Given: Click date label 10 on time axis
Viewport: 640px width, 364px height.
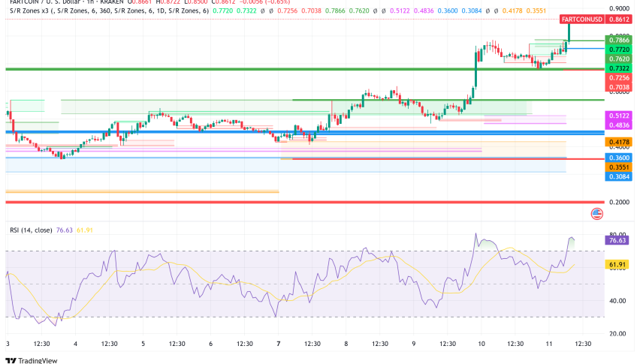Looking at the screenshot, I should tap(482, 344).
